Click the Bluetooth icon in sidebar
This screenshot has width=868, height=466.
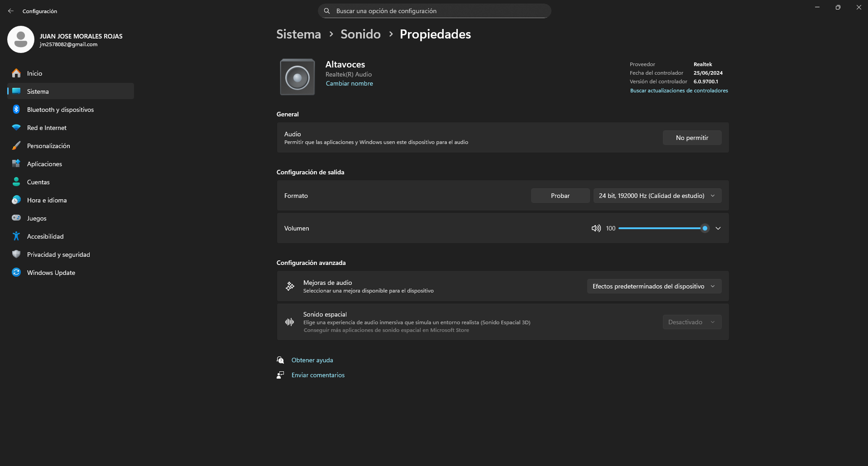click(x=16, y=109)
